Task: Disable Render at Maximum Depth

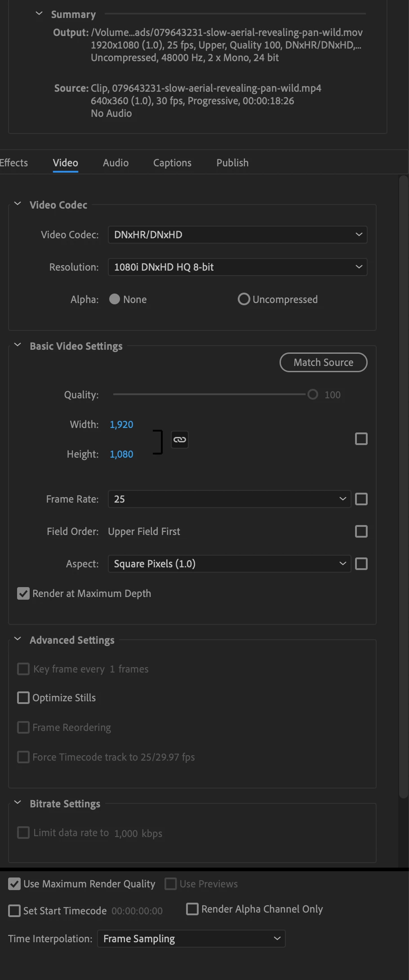Action: tap(23, 593)
